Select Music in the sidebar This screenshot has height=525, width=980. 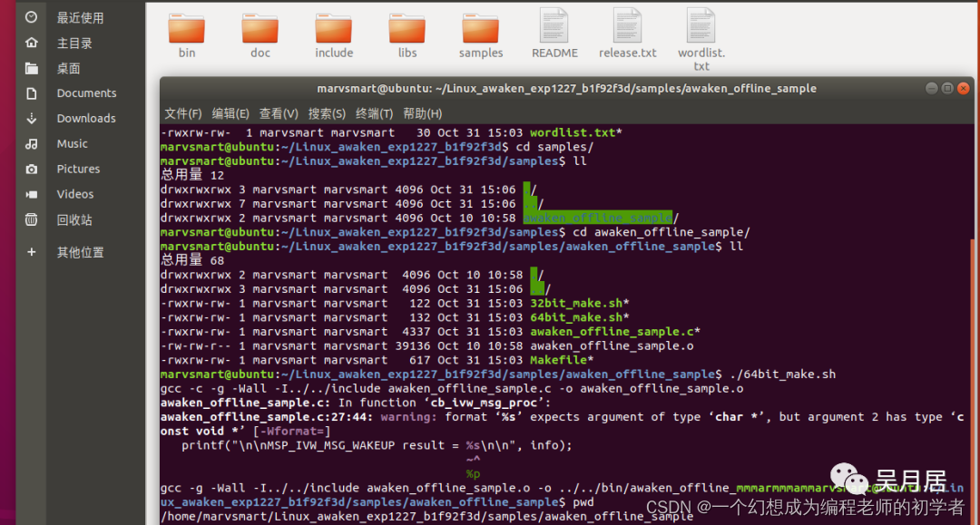point(73,143)
